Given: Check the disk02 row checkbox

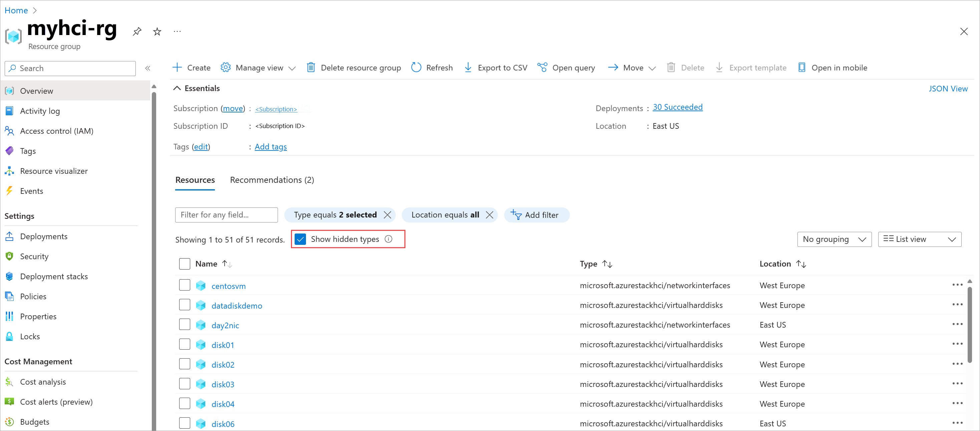Looking at the screenshot, I should tap(185, 364).
